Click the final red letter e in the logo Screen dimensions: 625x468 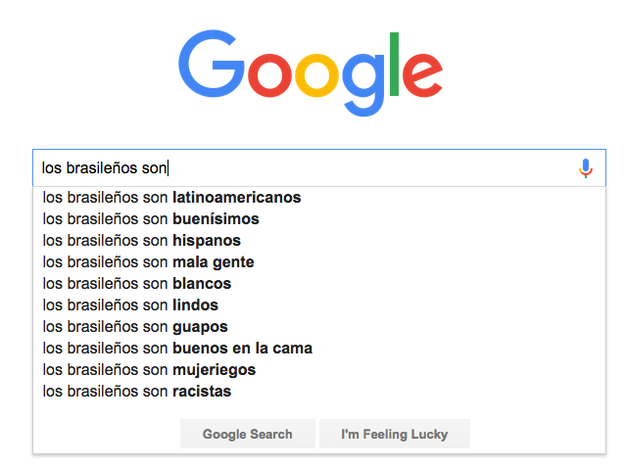tap(423, 75)
